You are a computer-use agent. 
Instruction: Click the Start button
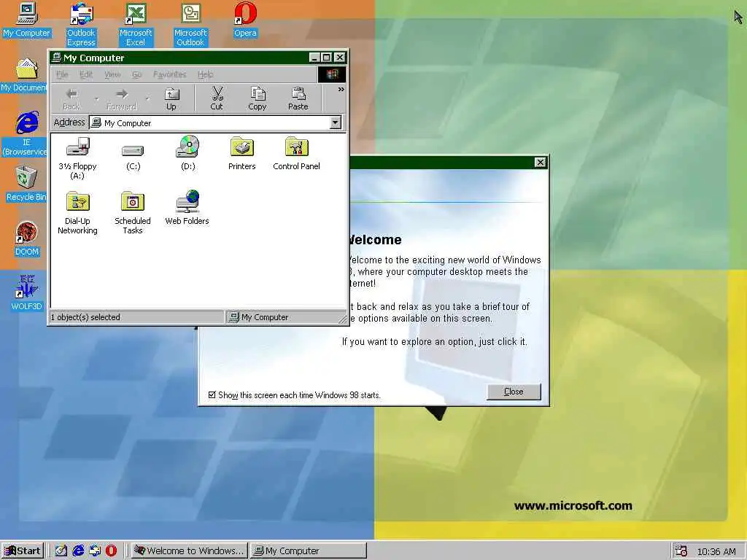pos(23,551)
